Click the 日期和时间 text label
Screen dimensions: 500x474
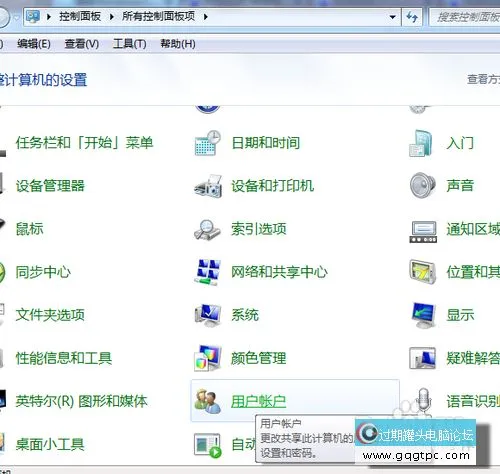tap(266, 143)
